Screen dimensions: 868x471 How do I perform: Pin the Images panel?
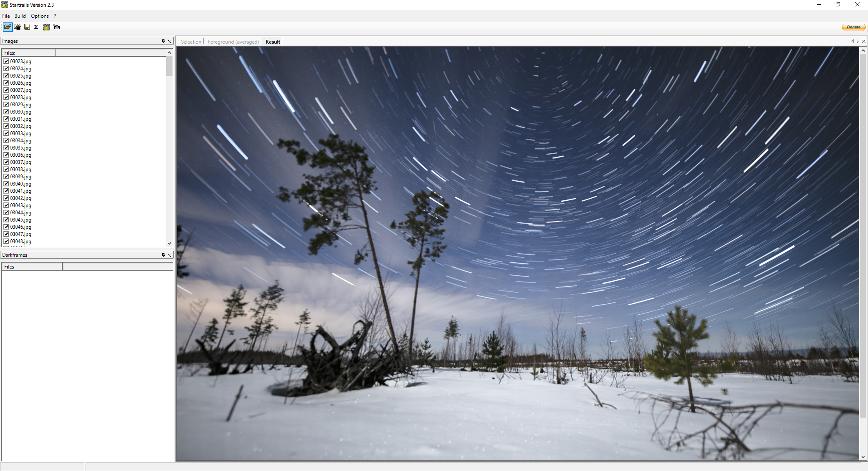pos(163,41)
